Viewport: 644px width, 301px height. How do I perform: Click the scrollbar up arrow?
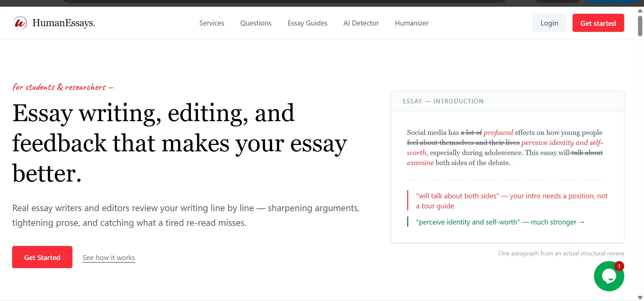pos(640,11)
